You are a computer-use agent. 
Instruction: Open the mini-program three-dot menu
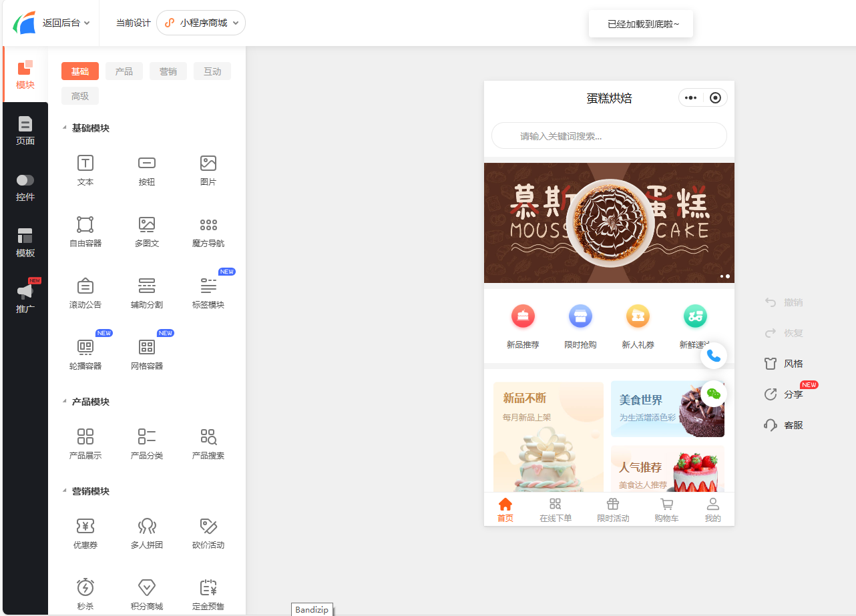691,98
